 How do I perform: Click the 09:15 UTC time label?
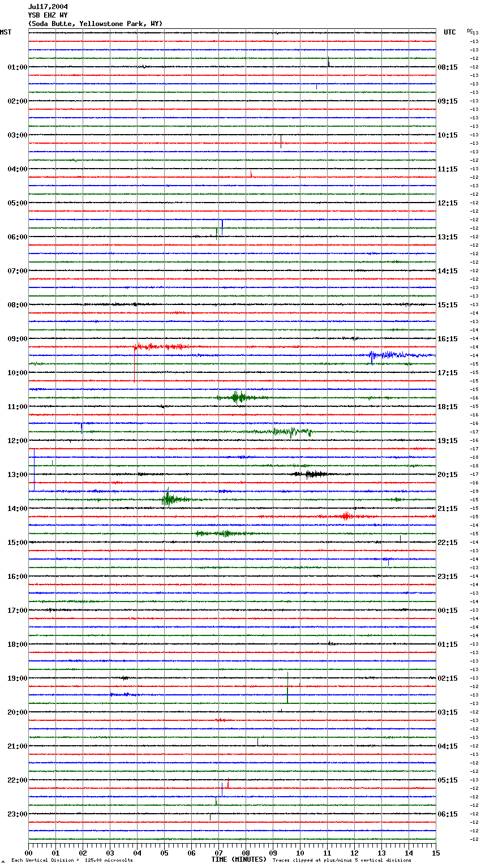click(x=448, y=101)
